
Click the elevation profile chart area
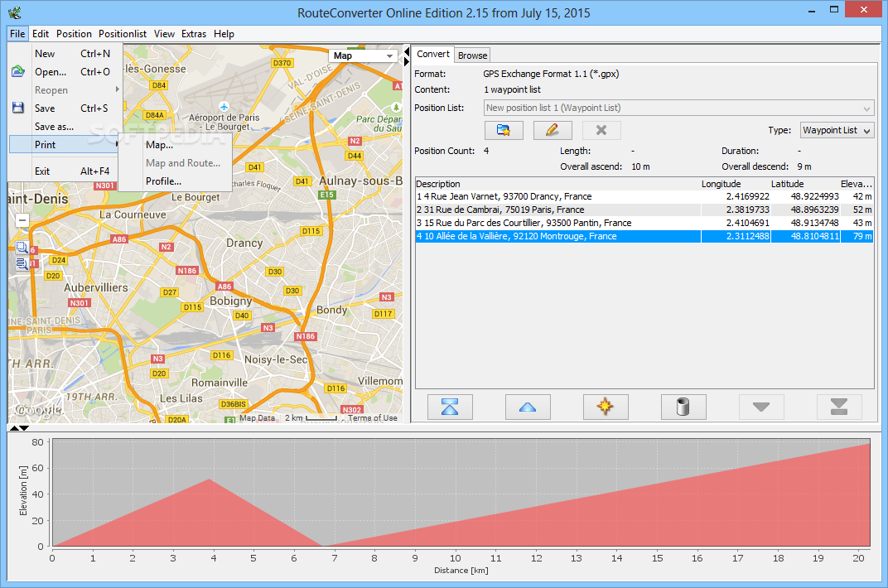tap(461, 493)
